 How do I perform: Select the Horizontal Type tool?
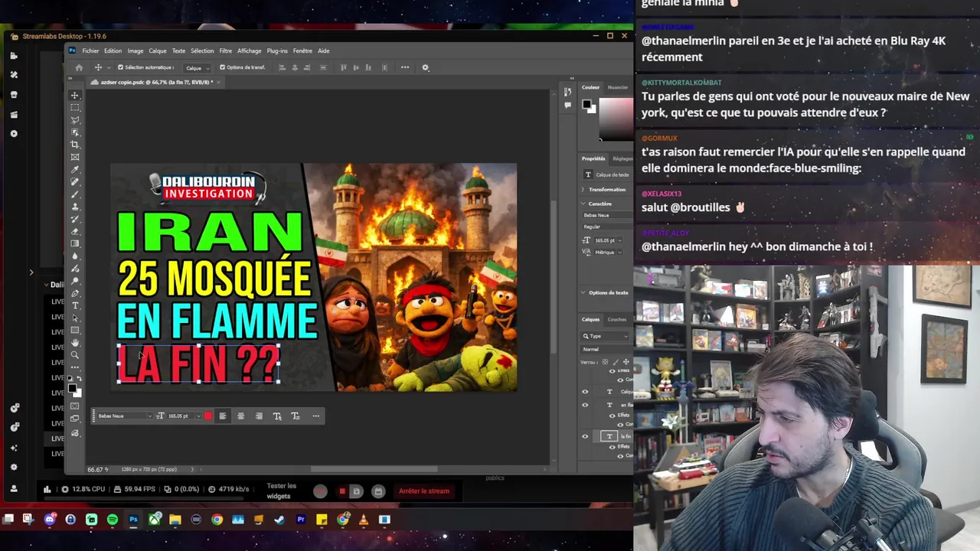[x=74, y=305]
